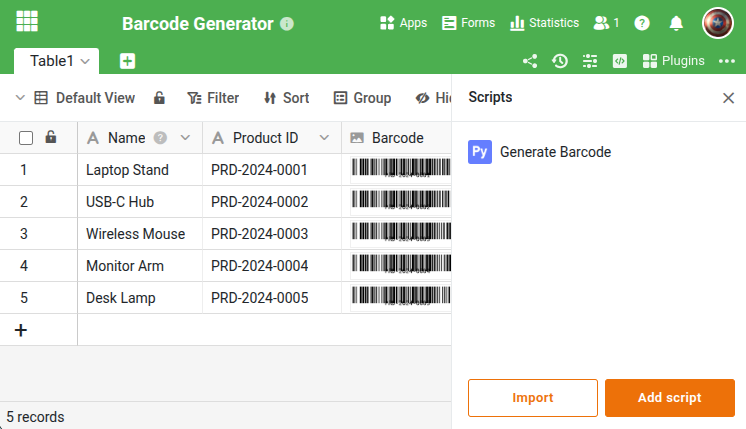Open the automation rules sliders icon
This screenshot has height=429, width=746.
point(590,61)
